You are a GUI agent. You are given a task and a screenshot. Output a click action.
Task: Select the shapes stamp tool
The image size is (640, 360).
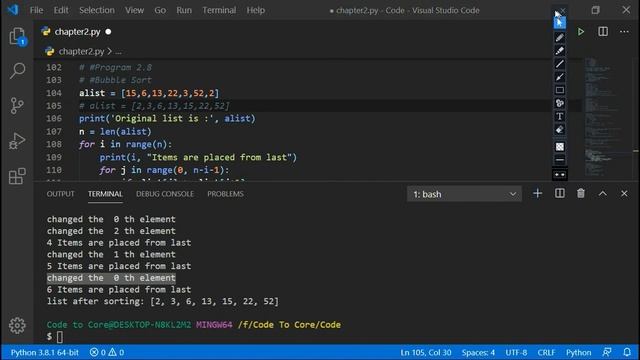[560, 103]
